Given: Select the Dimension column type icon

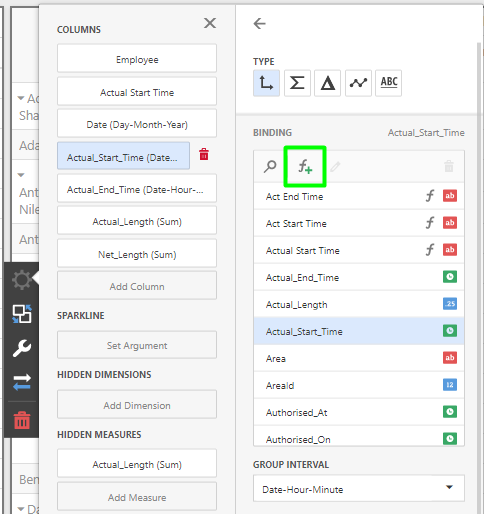Looking at the screenshot, I should tap(266, 83).
